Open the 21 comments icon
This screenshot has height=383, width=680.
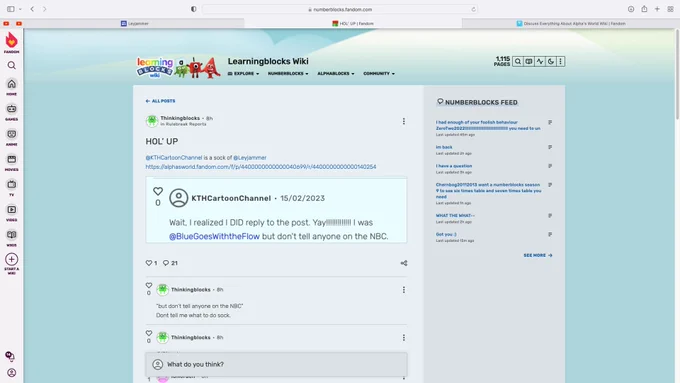tap(166, 263)
